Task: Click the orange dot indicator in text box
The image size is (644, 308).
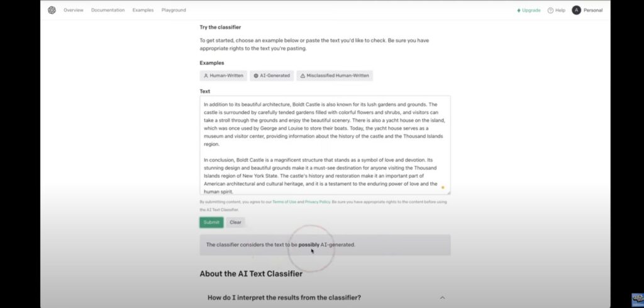Action: pyautogui.click(x=443, y=188)
